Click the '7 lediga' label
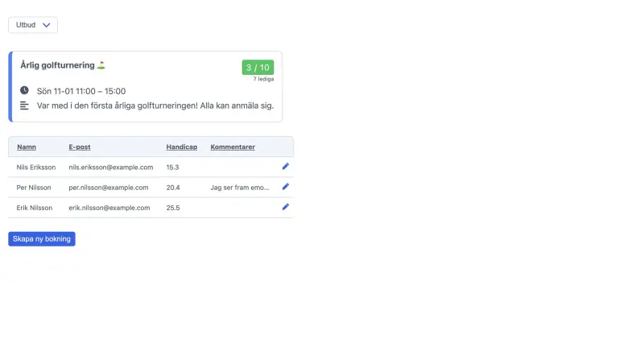 click(263, 79)
